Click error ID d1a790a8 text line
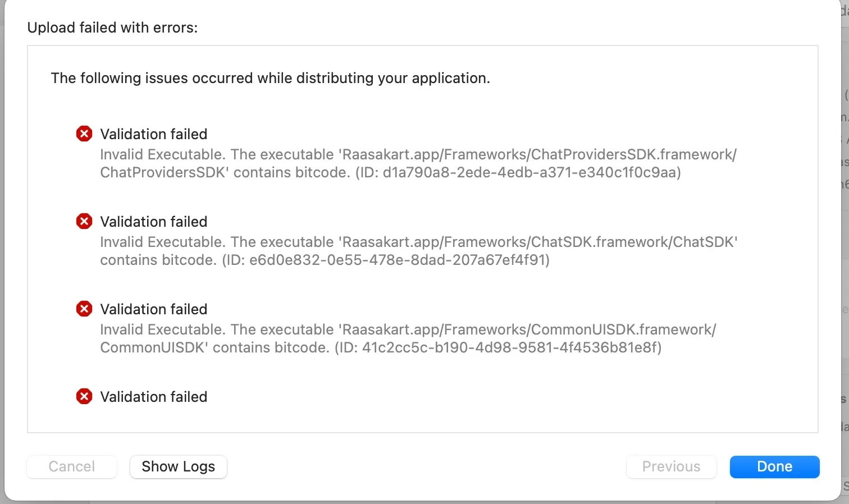This screenshot has height=504, width=849. tap(391, 172)
